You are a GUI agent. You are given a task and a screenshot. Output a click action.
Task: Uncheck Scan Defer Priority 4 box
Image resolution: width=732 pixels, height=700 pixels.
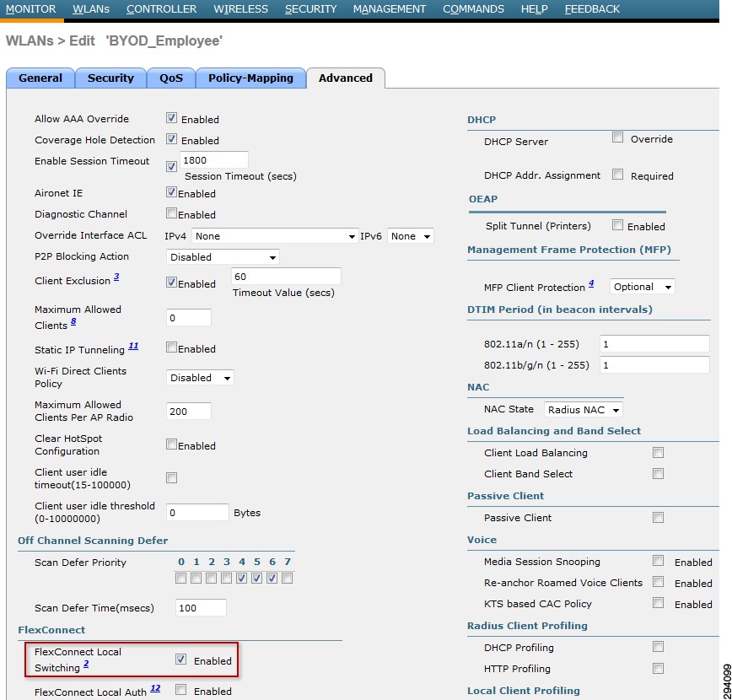point(241,578)
